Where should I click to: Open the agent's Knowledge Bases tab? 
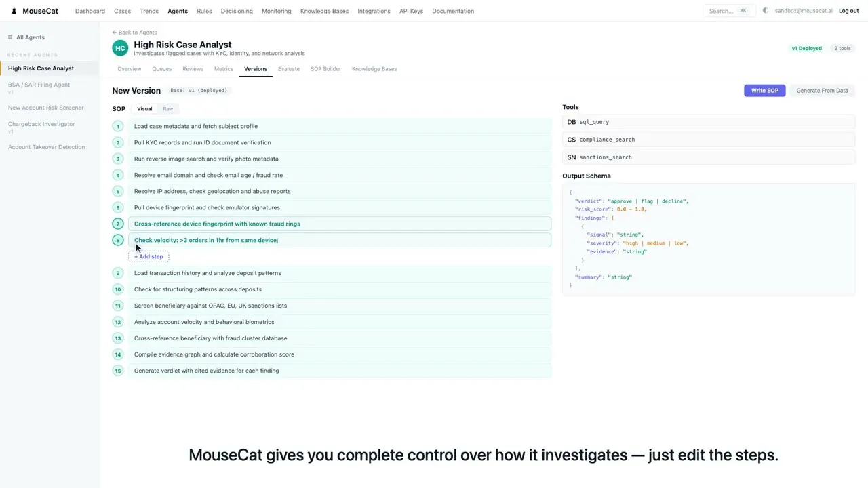[x=374, y=69]
